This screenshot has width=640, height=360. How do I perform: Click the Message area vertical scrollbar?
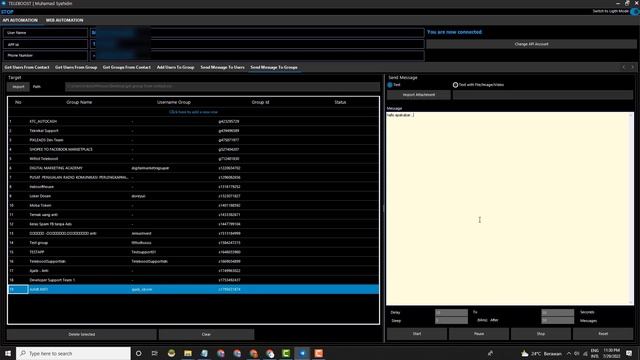coord(631,208)
